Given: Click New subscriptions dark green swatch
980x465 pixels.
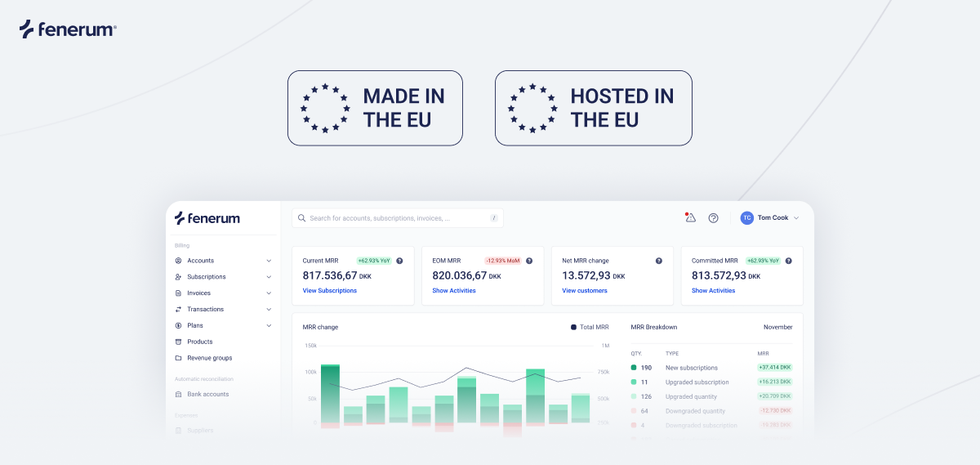Looking at the screenshot, I should coord(635,368).
